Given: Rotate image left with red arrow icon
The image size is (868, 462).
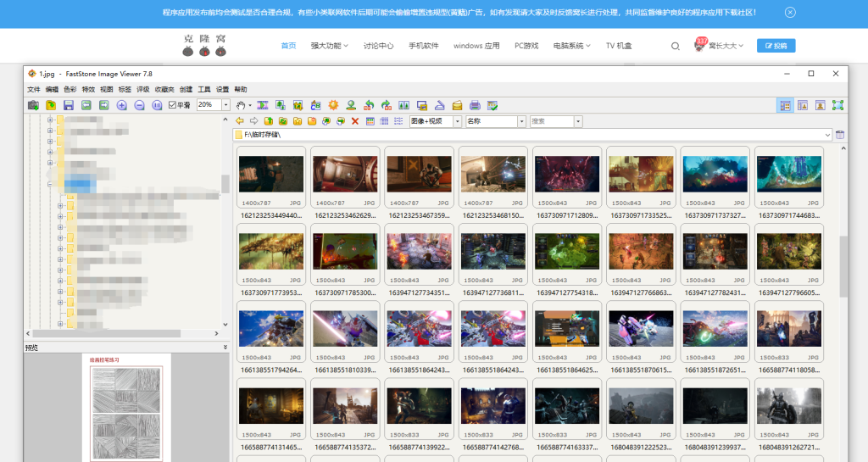Looking at the screenshot, I should click(369, 105).
